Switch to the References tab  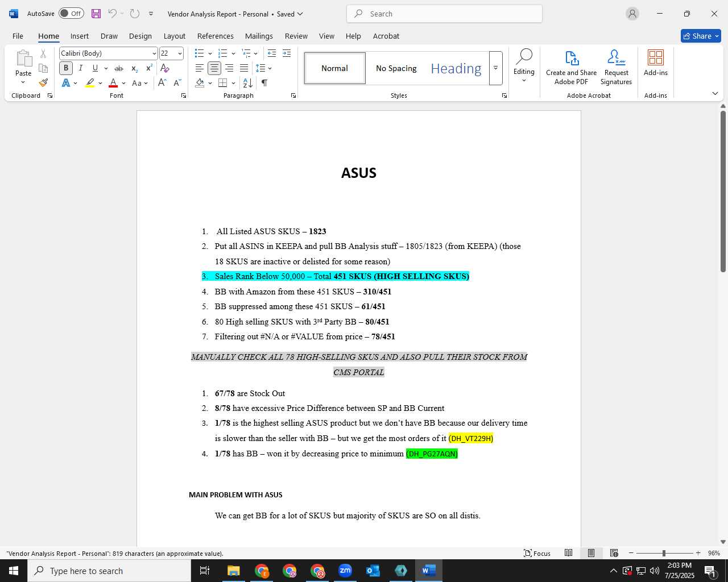216,36
